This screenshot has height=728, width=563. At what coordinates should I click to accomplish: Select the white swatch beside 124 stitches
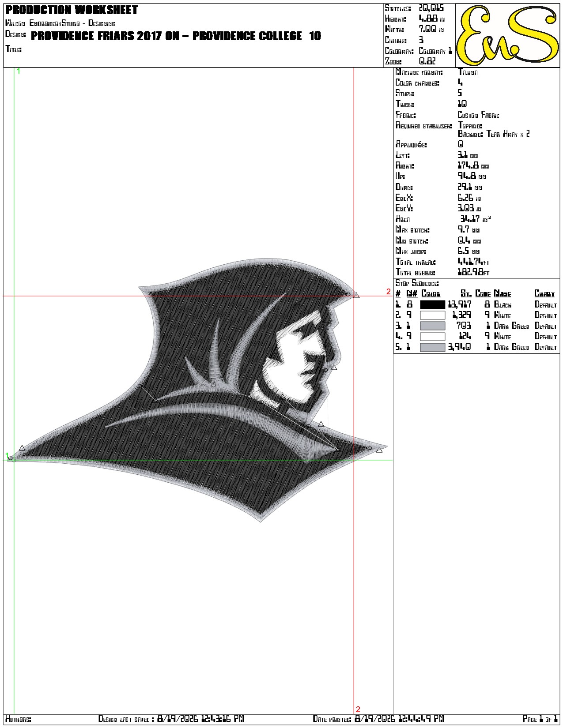432,336
